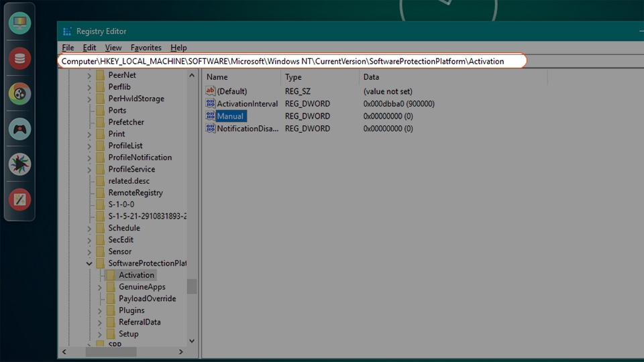This screenshot has width=644, height=362.
Task: Expand the GenuineApps key
Action: [100, 287]
